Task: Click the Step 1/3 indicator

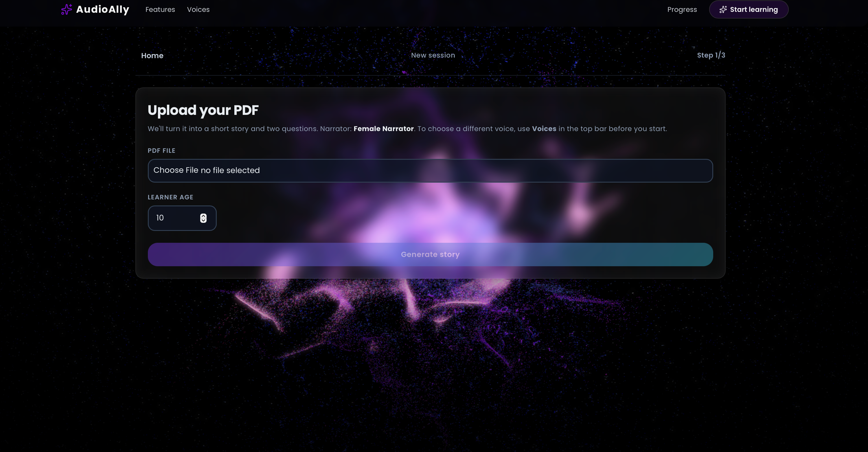Action: pos(711,55)
